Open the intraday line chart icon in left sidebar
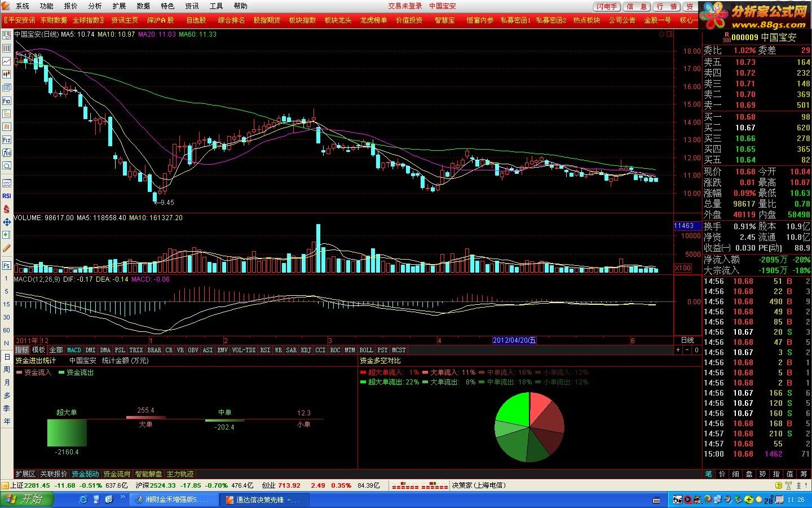The height and width of the screenshot is (508, 812). [7, 61]
